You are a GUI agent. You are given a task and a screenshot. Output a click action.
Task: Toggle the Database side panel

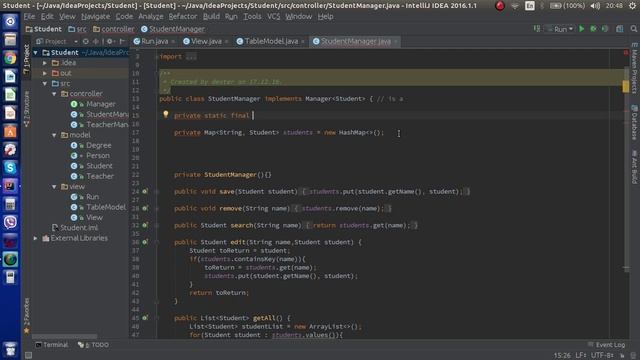635,122
